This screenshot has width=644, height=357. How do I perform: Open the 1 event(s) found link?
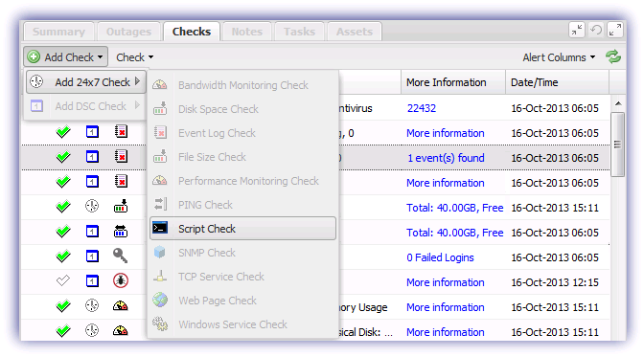pyautogui.click(x=446, y=158)
